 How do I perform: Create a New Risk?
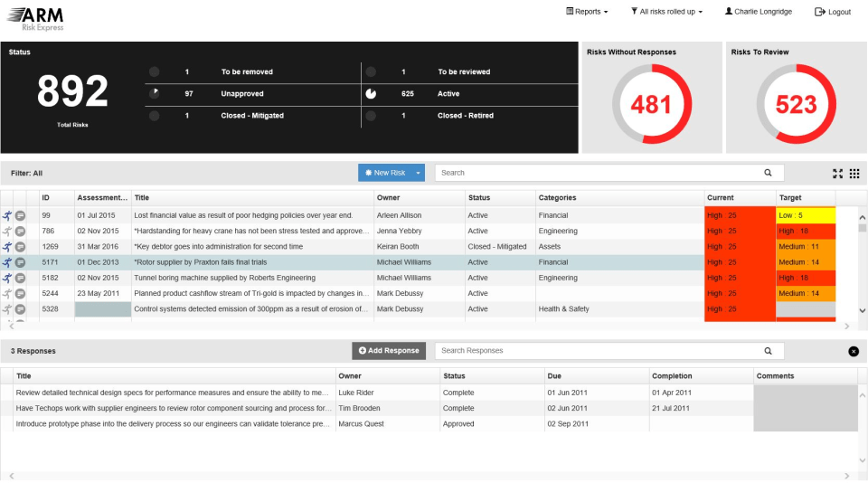pyautogui.click(x=385, y=173)
